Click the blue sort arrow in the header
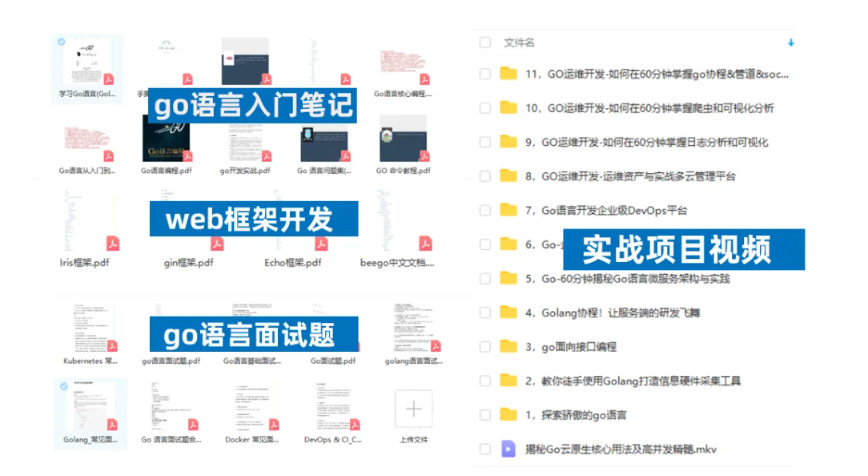This screenshot has height=476, width=868. point(790,42)
